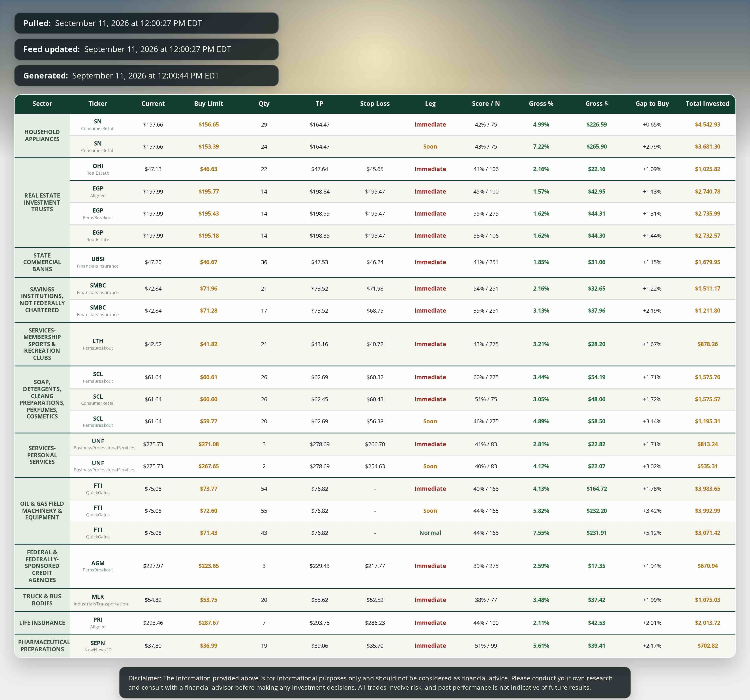750x700 pixels.
Task: Click the LTH ticker cell
Action: click(x=98, y=344)
